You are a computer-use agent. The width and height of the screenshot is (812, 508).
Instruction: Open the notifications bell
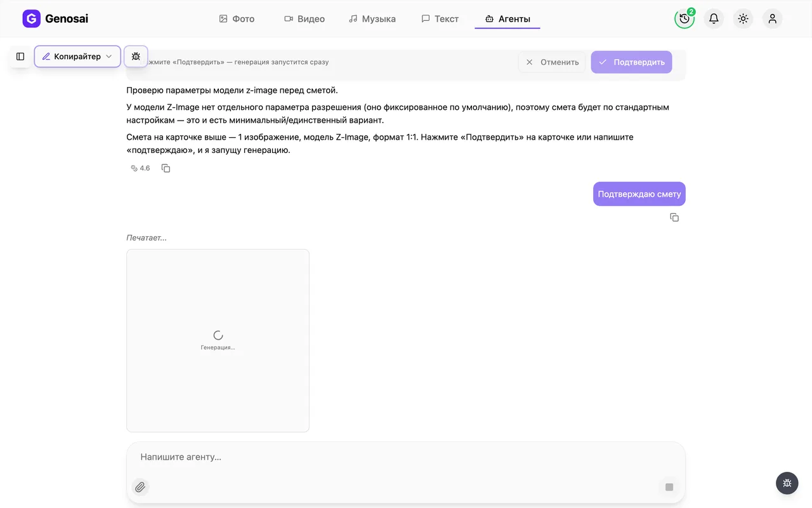(x=714, y=18)
